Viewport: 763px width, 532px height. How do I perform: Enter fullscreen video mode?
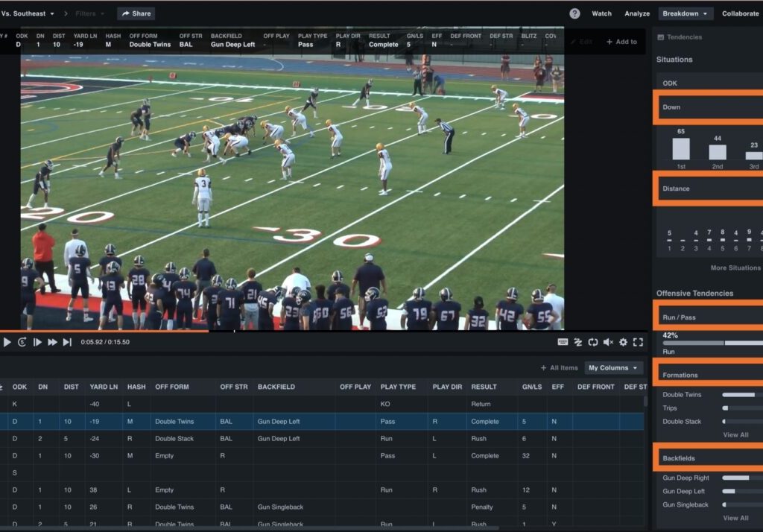[x=638, y=342]
